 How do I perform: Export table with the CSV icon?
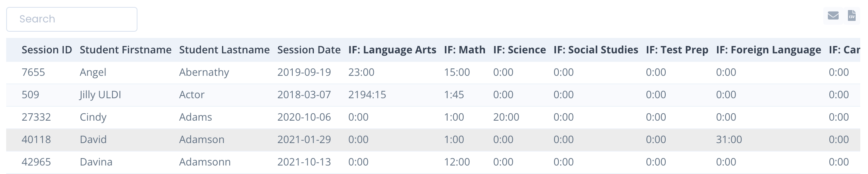(x=851, y=16)
